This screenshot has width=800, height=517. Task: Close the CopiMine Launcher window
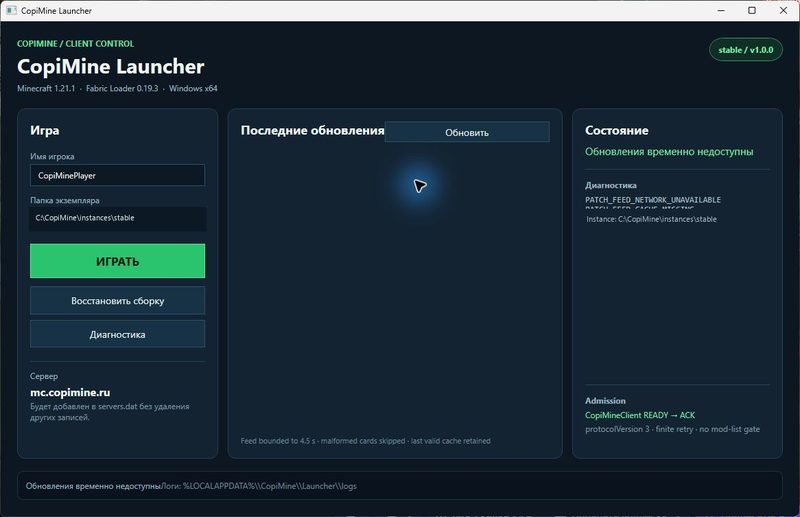click(783, 10)
